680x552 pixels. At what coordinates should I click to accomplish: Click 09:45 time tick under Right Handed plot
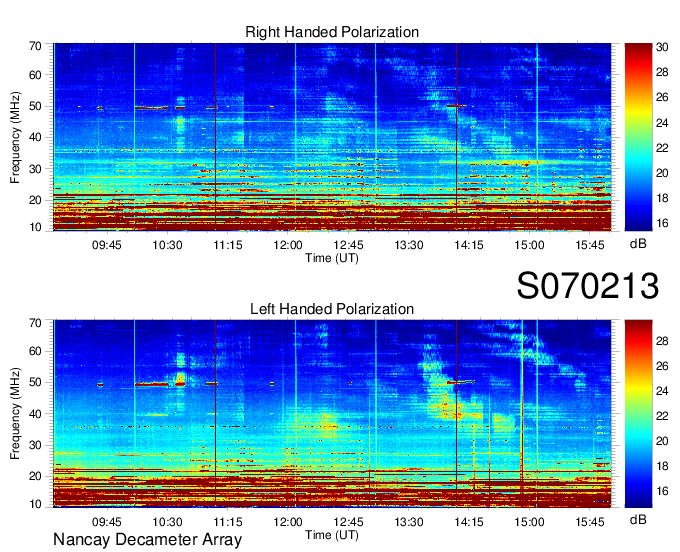click(107, 245)
